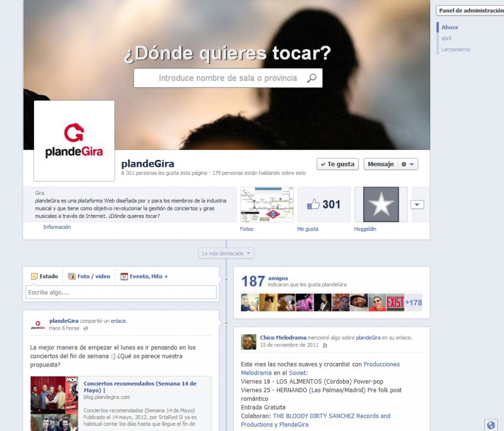Click the globe privacy icon by Hace 6 horas
Viewport: 504px width, 431px height.
click(x=86, y=329)
